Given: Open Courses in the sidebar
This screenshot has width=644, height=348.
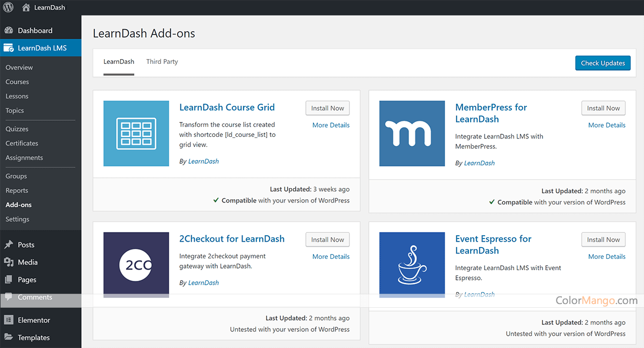Looking at the screenshot, I should (x=17, y=82).
